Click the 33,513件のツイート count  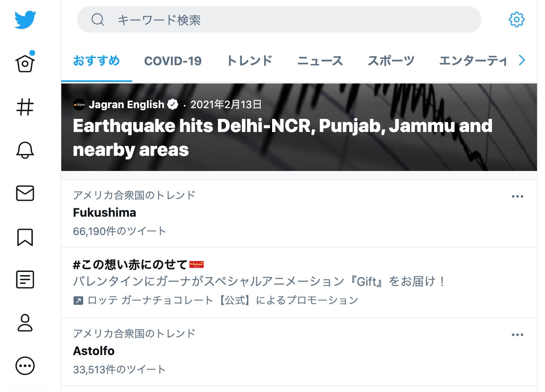pos(119,370)
